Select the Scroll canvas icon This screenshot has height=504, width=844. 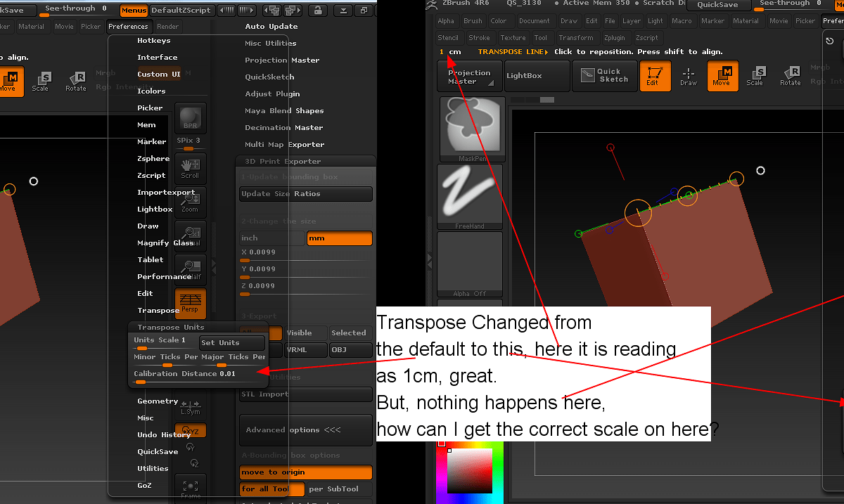point(191,167)
